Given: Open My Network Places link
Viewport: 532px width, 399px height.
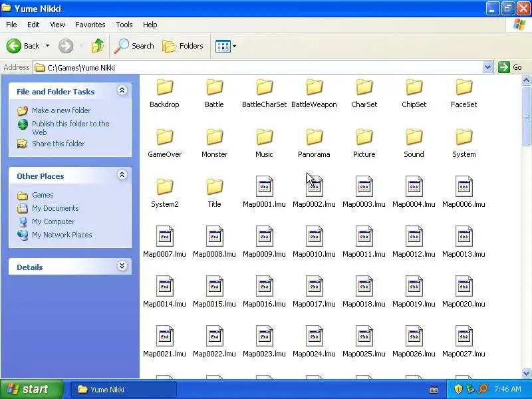Looking at the screenshot, I should (x=62, y=235).
